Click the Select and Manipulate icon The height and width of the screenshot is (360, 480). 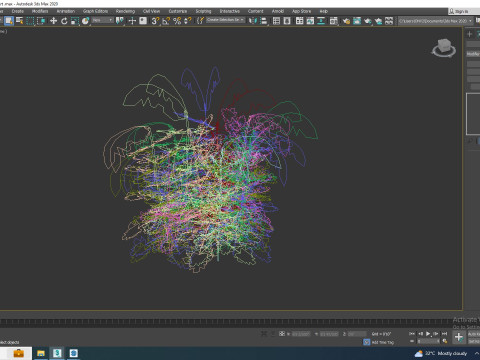click(x=132, y=21)
